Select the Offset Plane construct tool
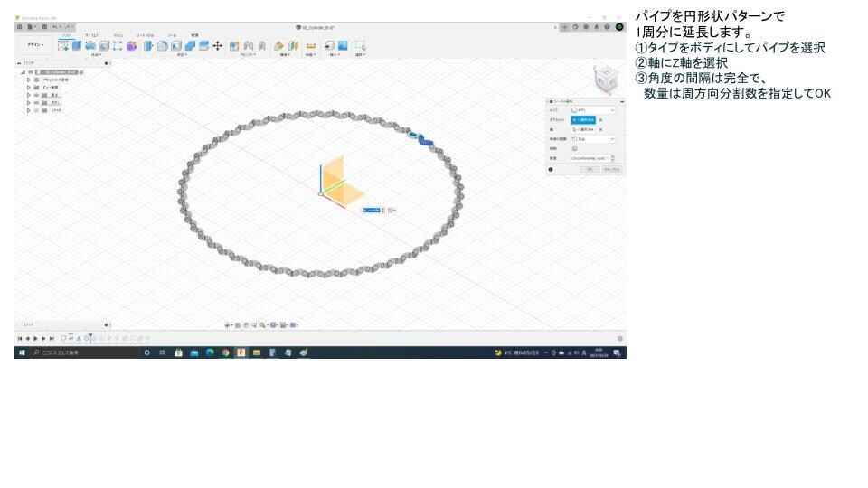The width and height of the screenshot is (868, 488). click(x=278, y=46)
